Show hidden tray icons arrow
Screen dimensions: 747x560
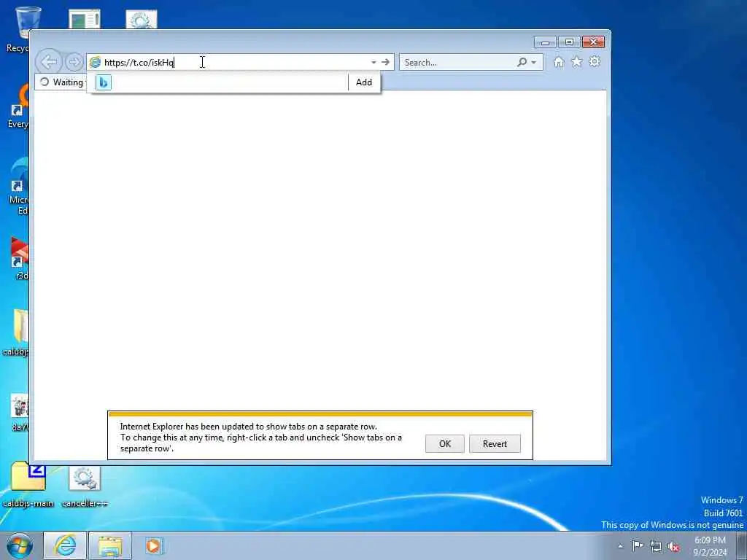pos(620,546)
